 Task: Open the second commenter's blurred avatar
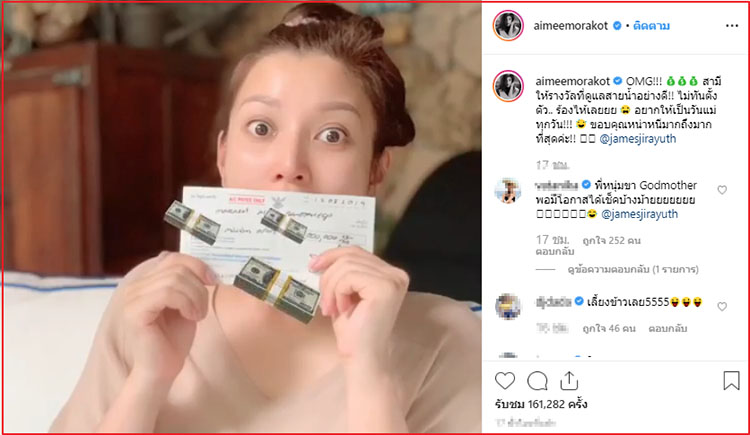[507, 307]
